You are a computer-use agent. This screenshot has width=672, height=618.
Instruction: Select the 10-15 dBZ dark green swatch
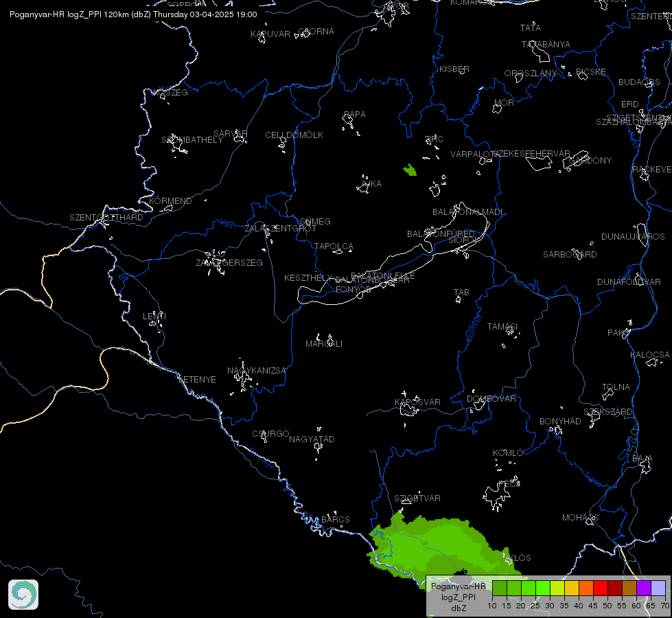point(500,588)
